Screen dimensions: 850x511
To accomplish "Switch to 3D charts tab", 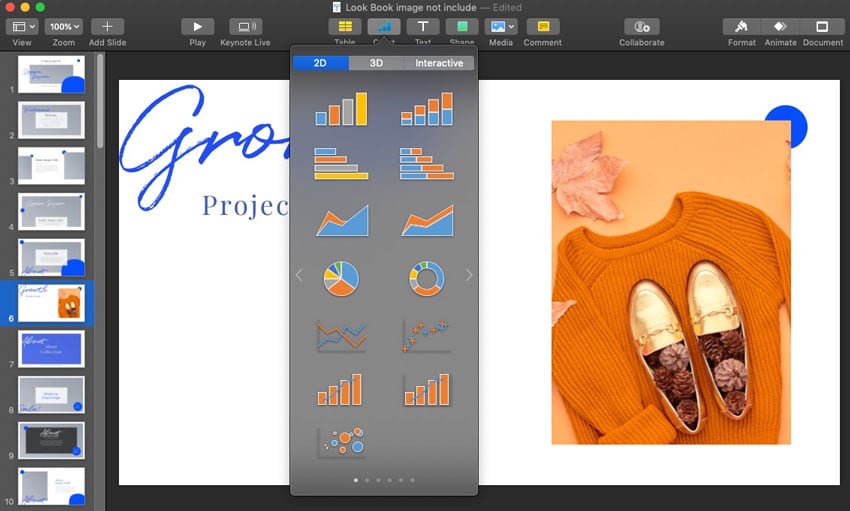I will pos(376,63).
